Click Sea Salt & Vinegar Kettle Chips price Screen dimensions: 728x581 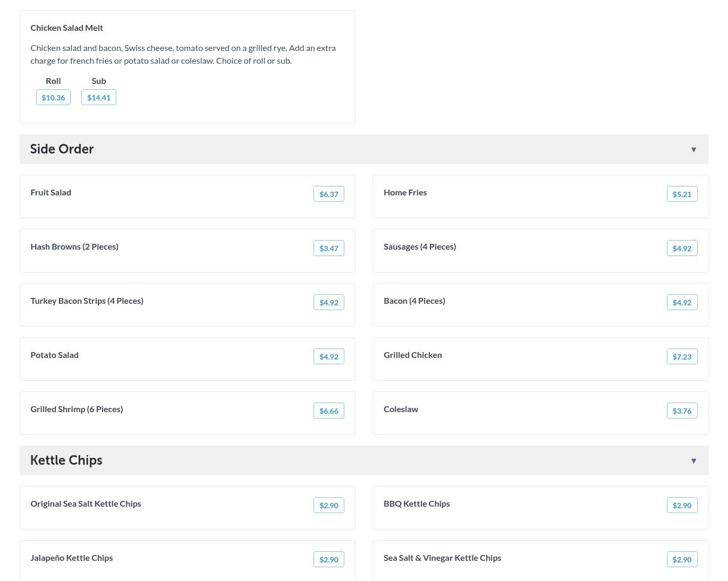click(682, 560)
